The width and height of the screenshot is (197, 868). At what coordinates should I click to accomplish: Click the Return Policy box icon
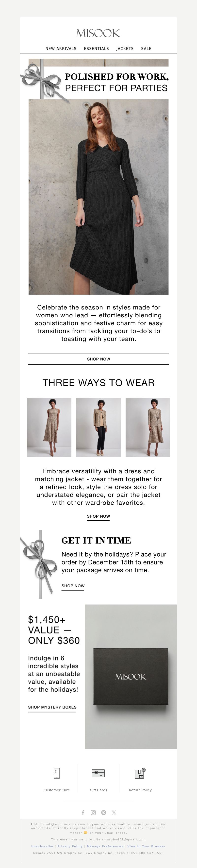pyautogui.click(x=140, y=773)
